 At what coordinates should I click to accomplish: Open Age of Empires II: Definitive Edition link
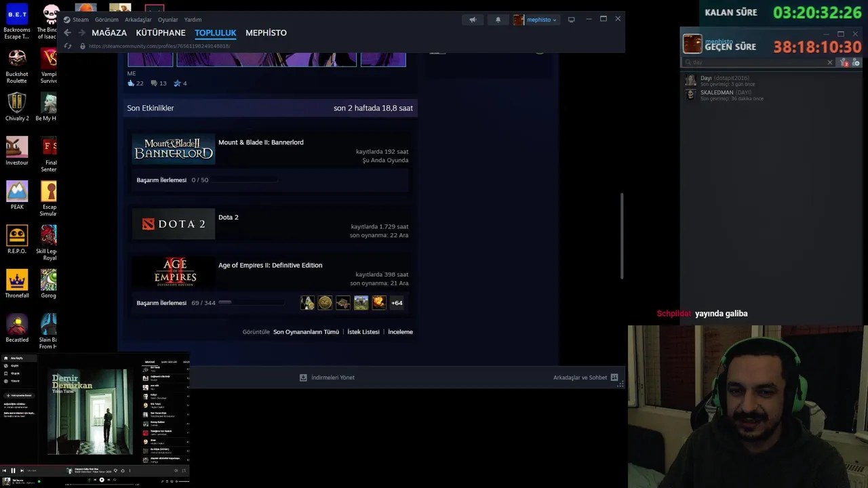[x=270, y=265]
